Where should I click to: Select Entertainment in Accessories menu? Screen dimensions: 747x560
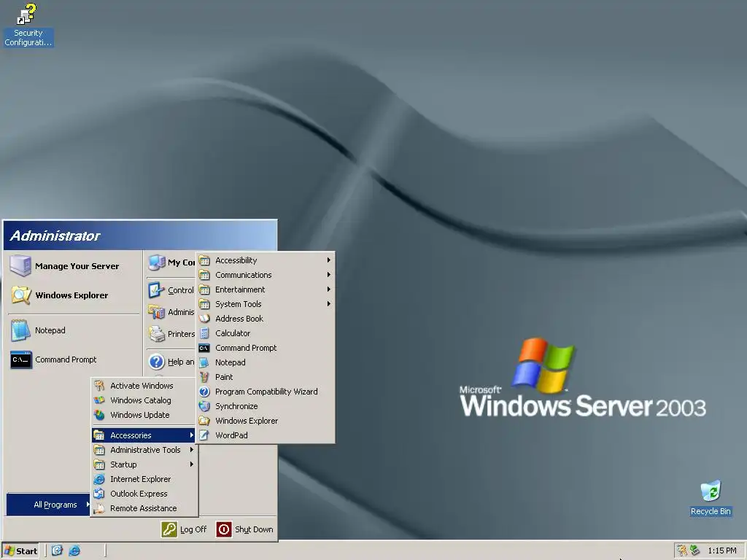click(266, 289)
